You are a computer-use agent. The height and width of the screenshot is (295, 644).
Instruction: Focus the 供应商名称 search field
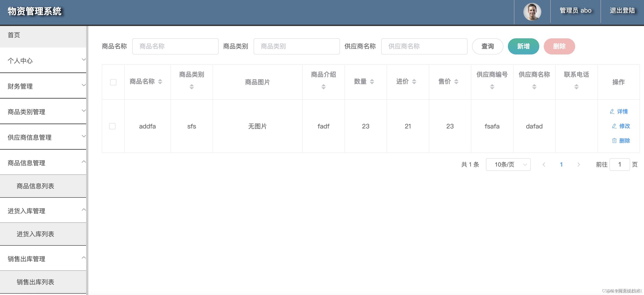pyautogui.click(x=424, y=46)
